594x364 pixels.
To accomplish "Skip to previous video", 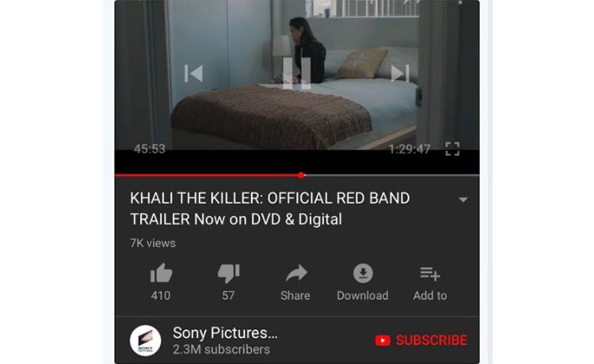I will (x=194, y=74).
